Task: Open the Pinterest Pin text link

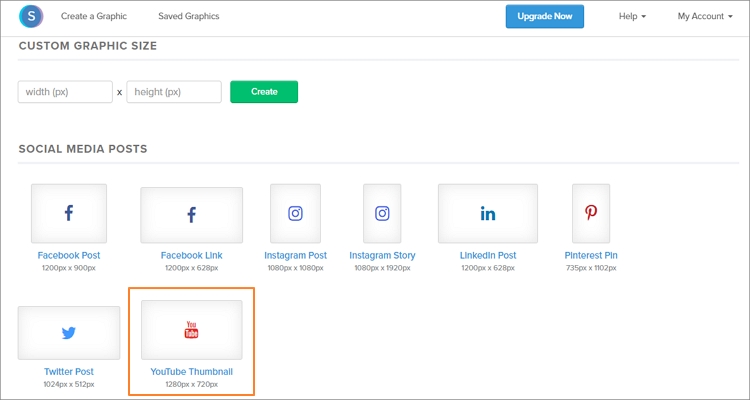Action: click(591, 256)
